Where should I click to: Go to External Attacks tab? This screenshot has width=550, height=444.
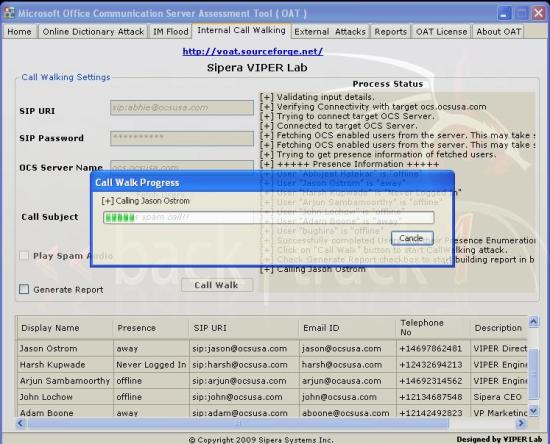330,32
